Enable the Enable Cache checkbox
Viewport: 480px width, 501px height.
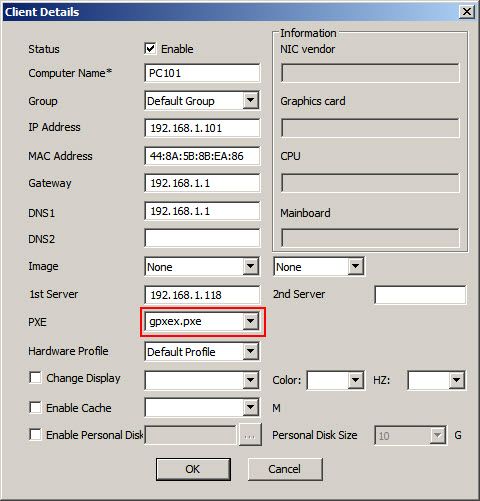coord(35,408)
